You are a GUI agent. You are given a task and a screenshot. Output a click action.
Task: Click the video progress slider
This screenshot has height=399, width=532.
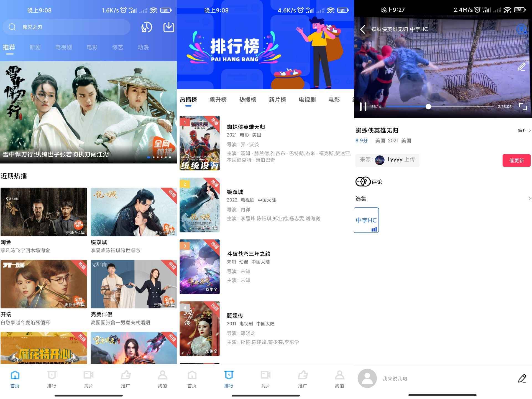[428, 106]
